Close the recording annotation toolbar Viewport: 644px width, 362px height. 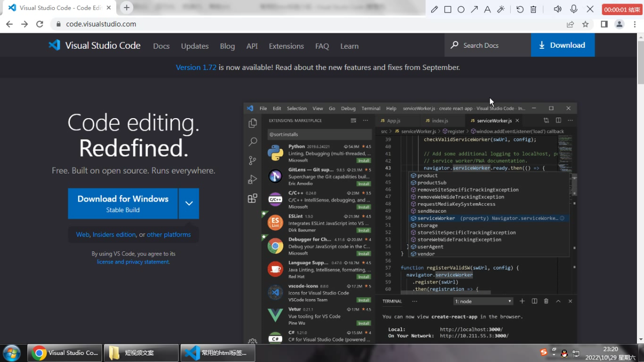tap(590, 10)
